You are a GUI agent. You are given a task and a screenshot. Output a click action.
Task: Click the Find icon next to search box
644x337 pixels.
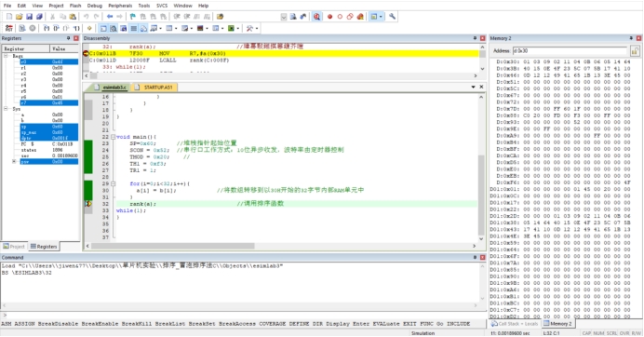point(293,17)
